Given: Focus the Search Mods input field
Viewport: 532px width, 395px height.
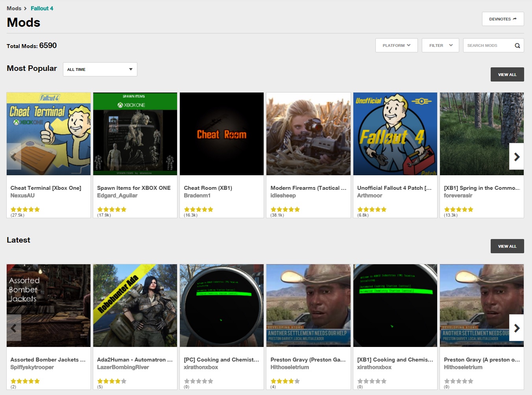Looking at the screenshot, I should click(x=488, y=46).
